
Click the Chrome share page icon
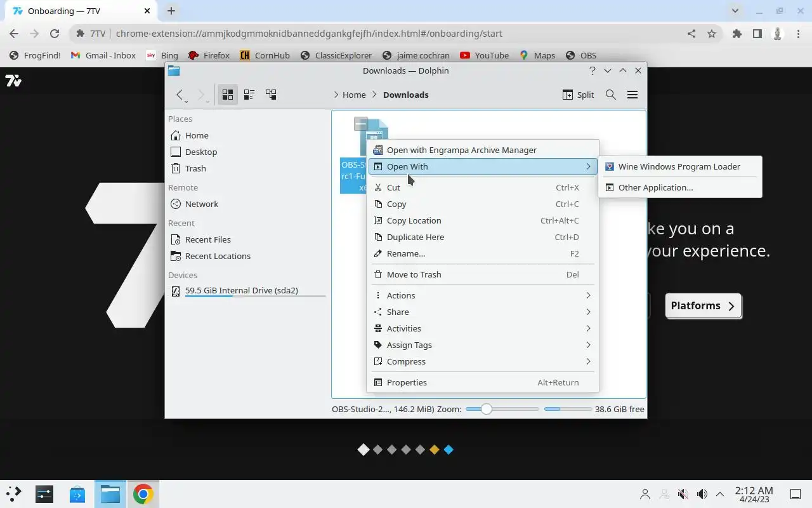tap(691, 34)
